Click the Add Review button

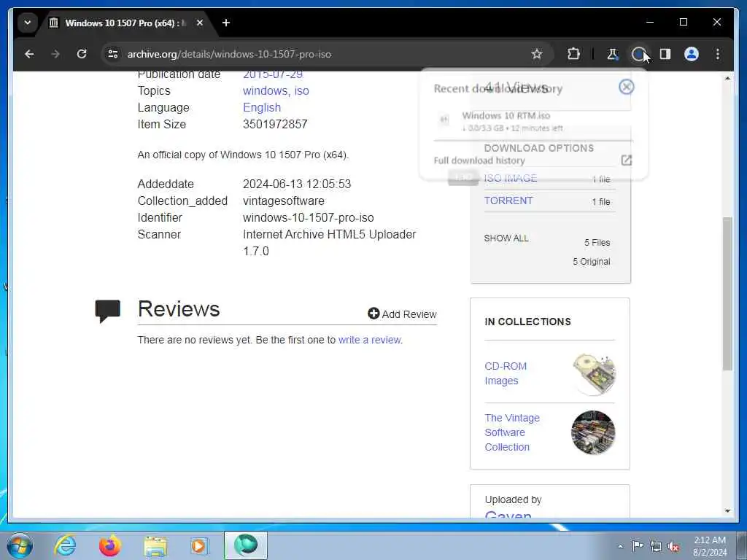pos(402,314)
